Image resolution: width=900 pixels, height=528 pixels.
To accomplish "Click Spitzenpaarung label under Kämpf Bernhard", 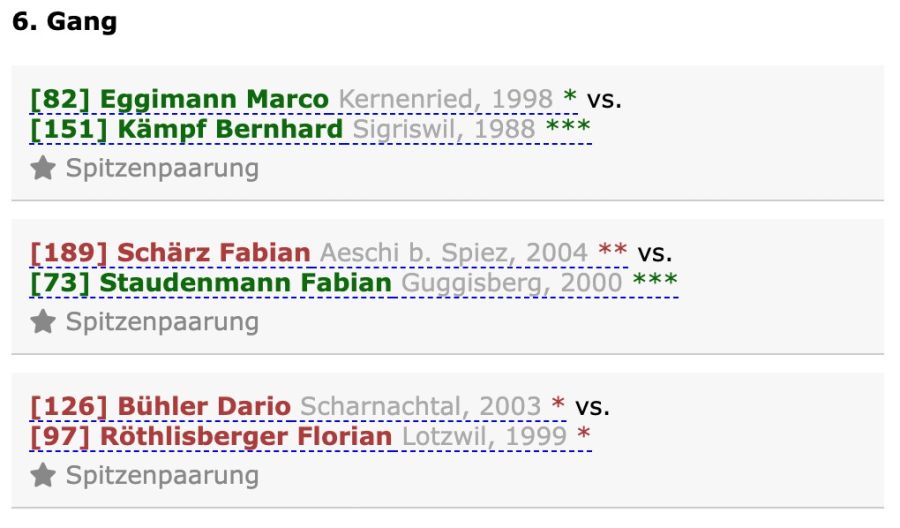I will (162, 168).
